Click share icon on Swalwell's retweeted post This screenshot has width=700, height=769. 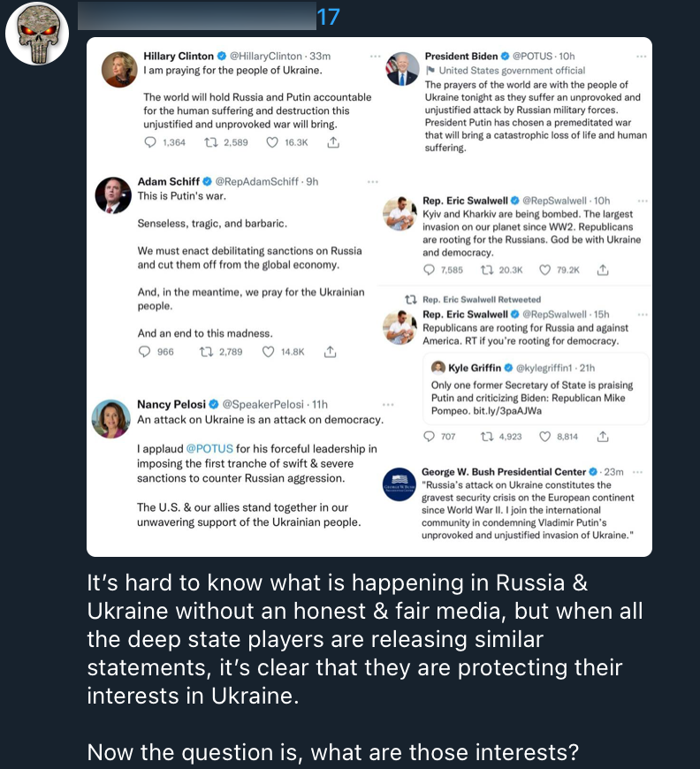(603, 437)
